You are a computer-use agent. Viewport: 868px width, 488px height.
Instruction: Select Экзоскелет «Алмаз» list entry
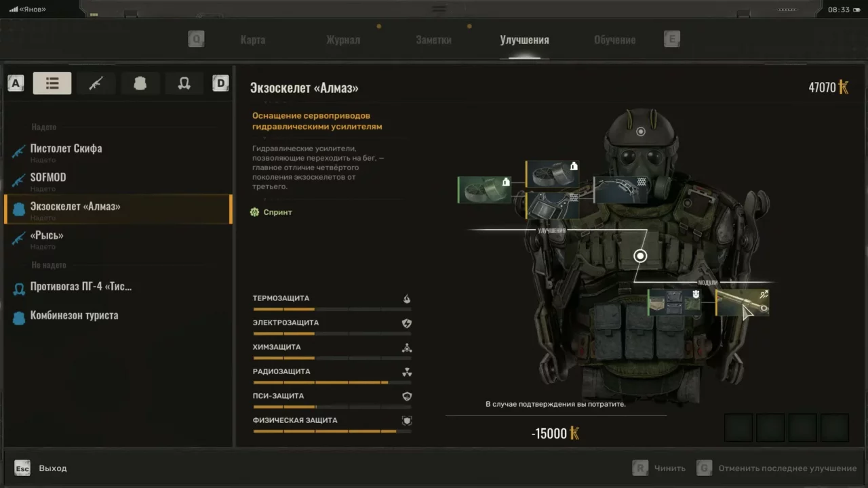(x=118, y=209)
